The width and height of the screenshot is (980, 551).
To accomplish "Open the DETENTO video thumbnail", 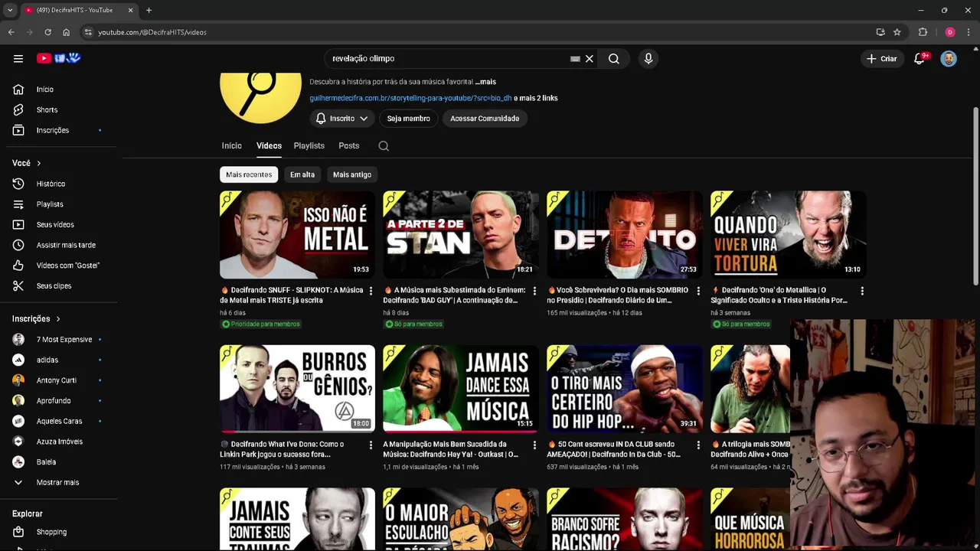I will click(624, 235).
